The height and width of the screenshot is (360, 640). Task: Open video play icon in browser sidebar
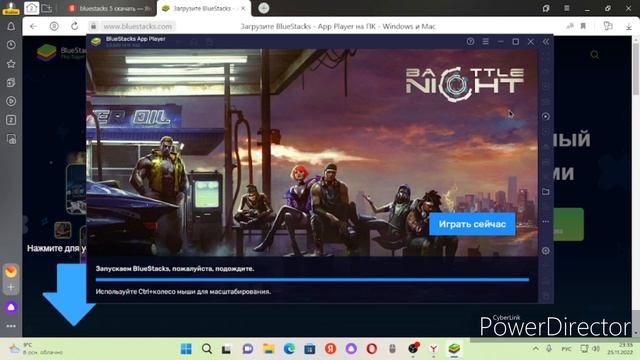tap(11, 101)
